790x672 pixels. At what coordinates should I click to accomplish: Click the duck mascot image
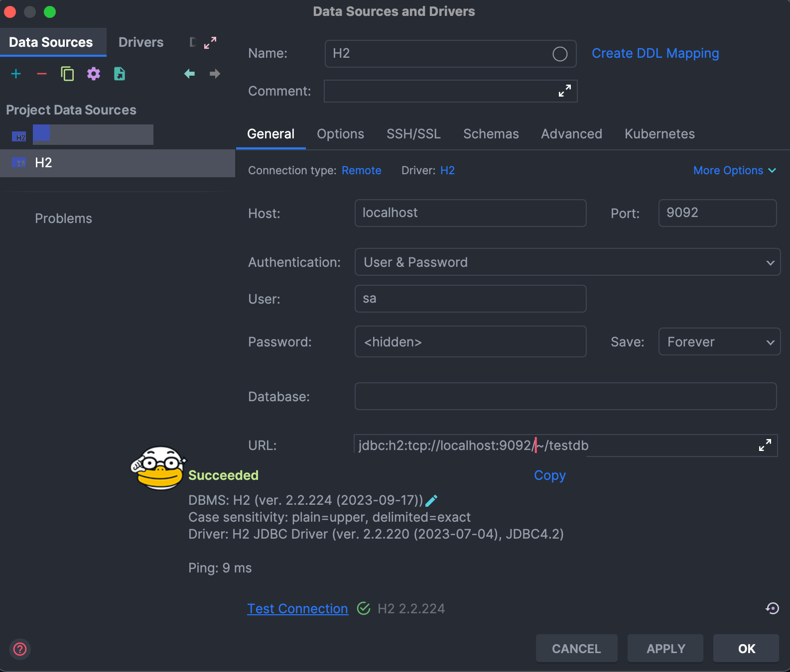coord(158,468)
